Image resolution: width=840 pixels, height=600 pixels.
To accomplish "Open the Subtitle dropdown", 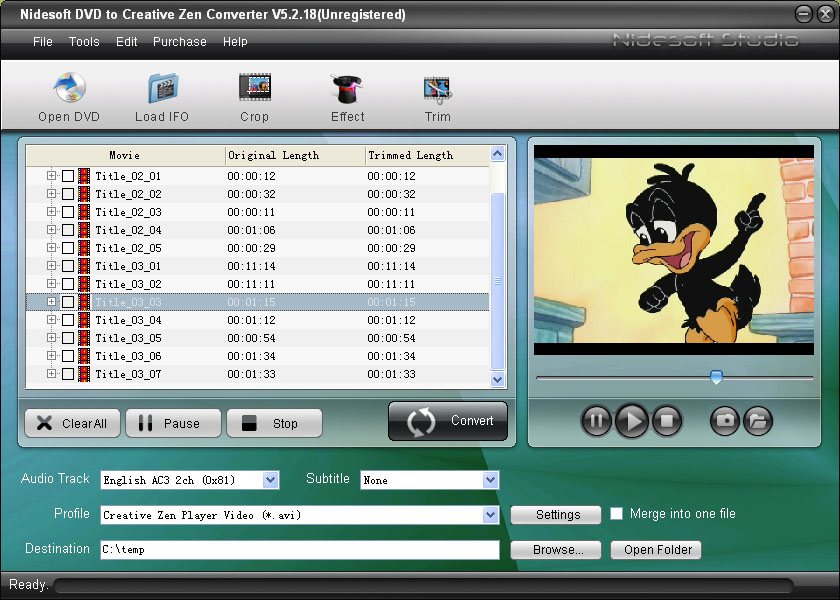I will click(490, 480).
